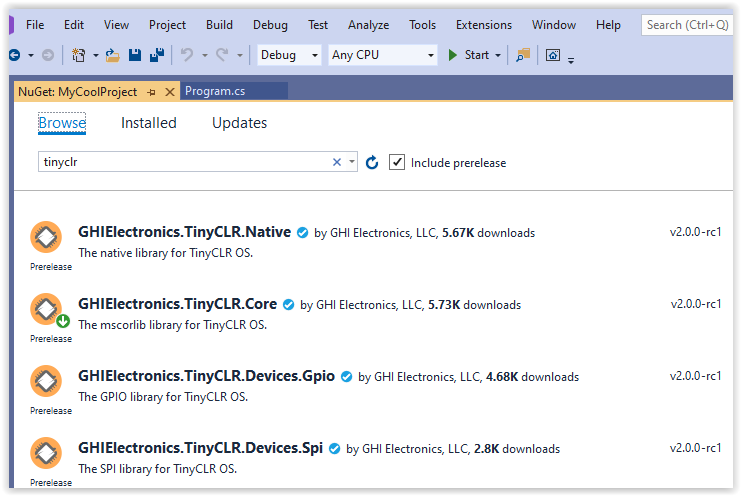The width and height of the screenshot is (741, 496).
Task: Click the GHIElectronics.TinyCLR.Devices.Spi package icon
Action: point(46,453)
